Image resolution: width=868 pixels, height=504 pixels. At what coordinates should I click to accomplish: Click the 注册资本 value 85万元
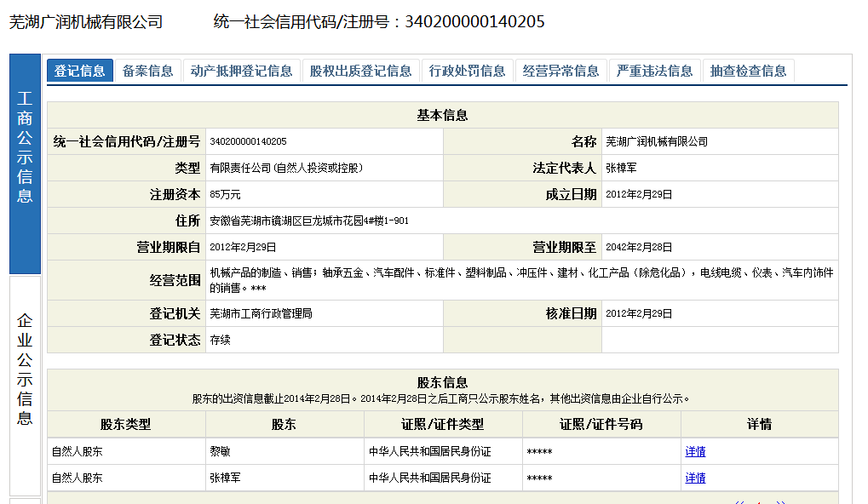(x=225, y=195)
